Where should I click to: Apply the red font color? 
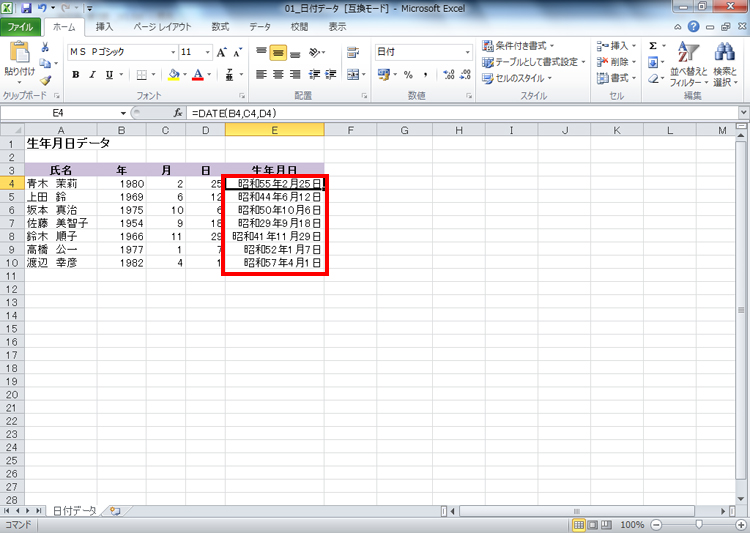coord(198,75)
